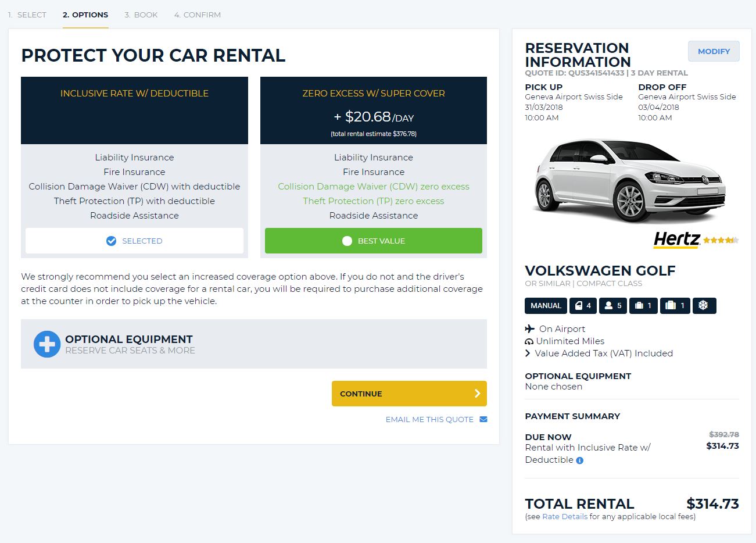Click the large suitcase count badge
The image size is (756, 543).
tap(675, 306)
